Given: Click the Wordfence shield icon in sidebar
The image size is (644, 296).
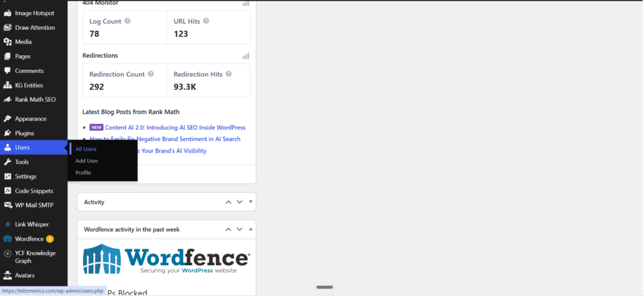Looking at the screenshot, I should 8,239.
